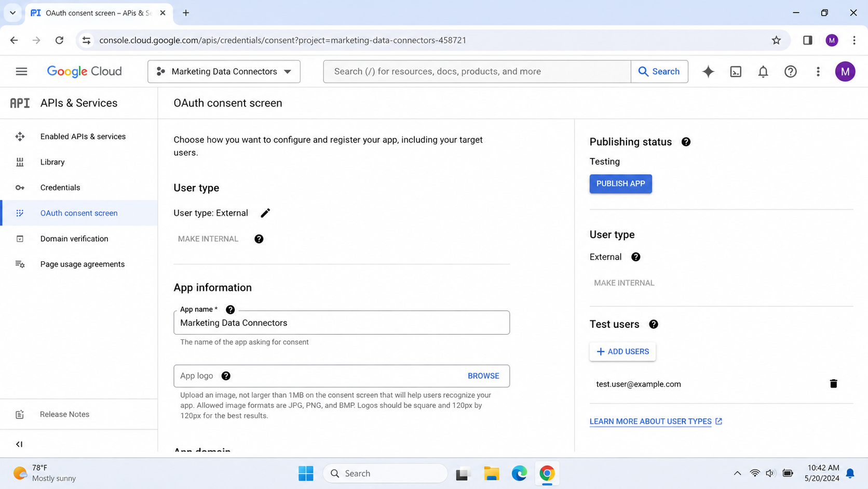Open Task View in taskbar
The height and width of the screenshot is (489, 868).
[x=463, y=473]
